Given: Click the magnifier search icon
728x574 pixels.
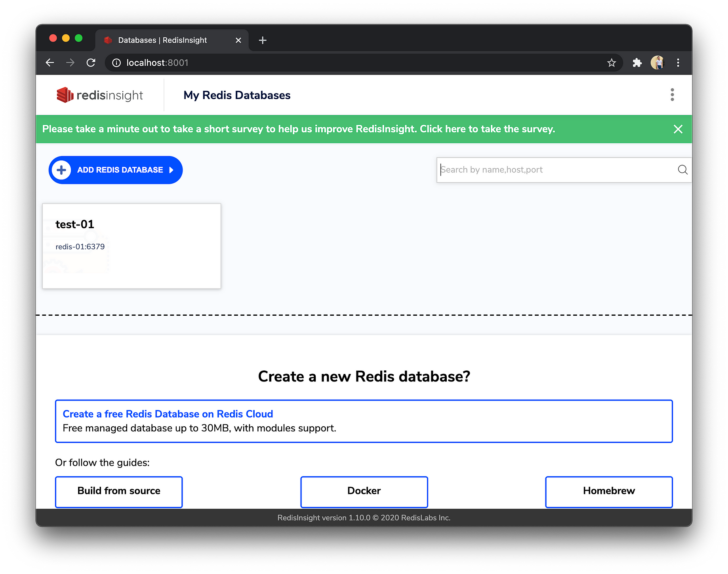Looking at the screenshot, I should (682, 170).
